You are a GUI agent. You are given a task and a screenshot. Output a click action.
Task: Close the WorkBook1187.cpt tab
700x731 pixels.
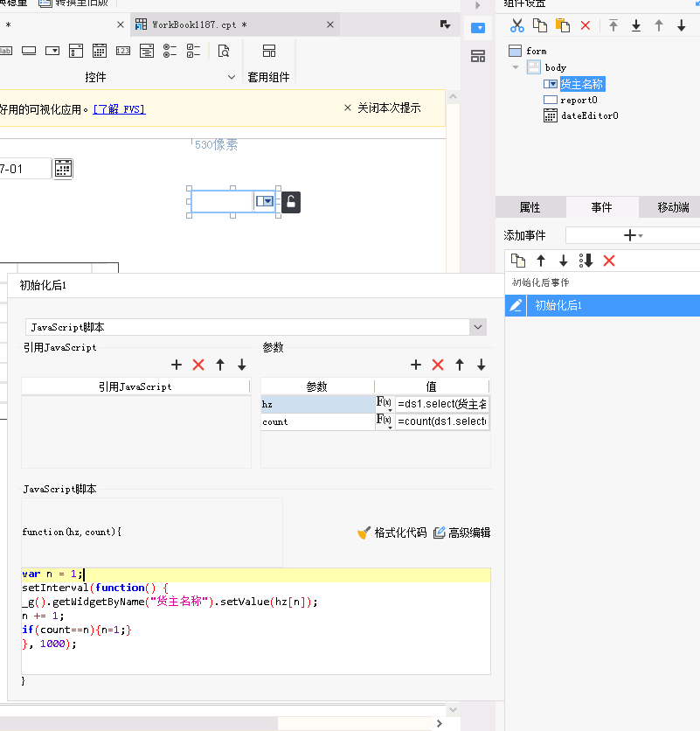coord(330,24)
